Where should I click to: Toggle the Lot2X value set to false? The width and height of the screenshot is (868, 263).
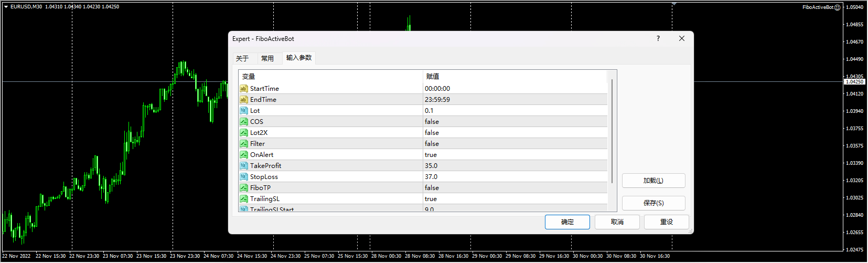432,133
